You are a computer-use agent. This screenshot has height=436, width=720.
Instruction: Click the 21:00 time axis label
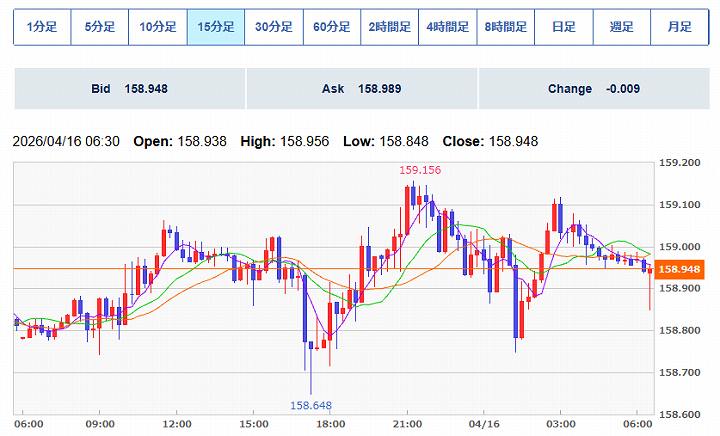tap(406, 424)
